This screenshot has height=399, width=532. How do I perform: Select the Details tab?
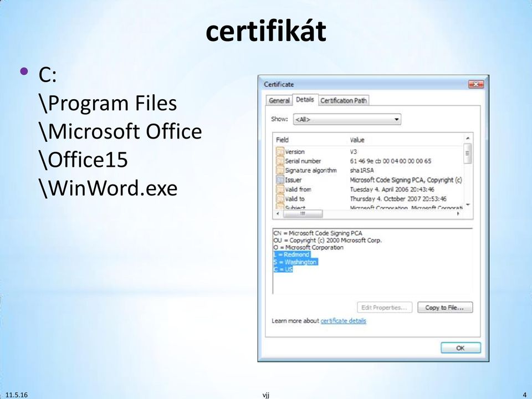pyautogui.click(x=305, y=99)
